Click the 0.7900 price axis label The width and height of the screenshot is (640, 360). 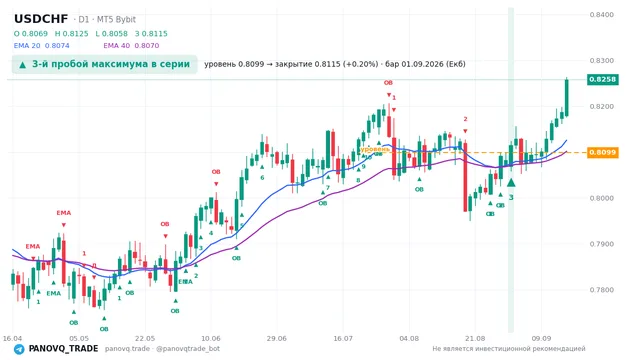(602, 244)
